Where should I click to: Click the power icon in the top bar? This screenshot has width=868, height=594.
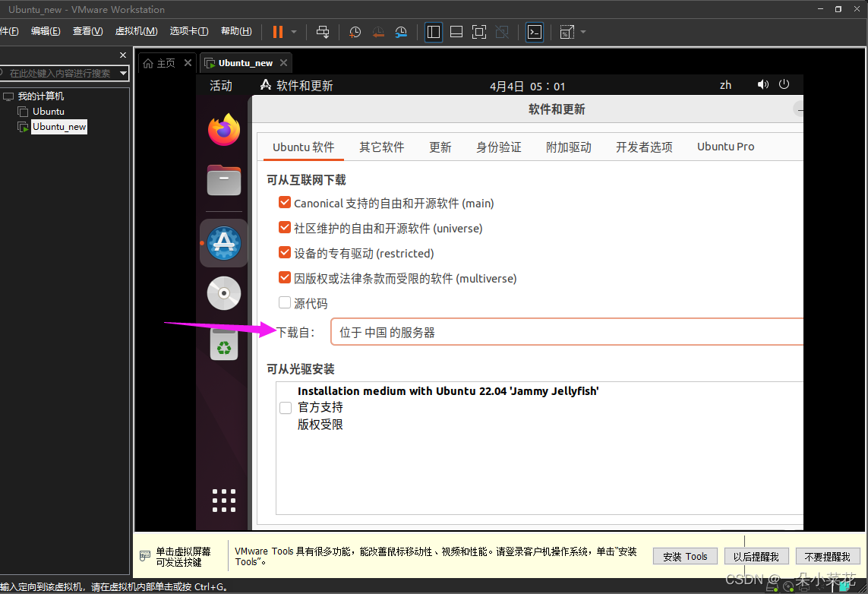pyautogui.click(x=784, y=84)
